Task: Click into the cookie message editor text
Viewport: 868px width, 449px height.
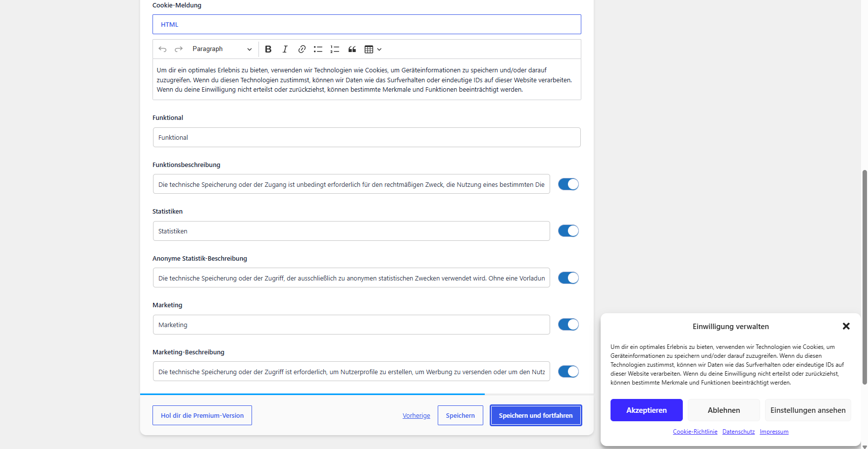Action: [367, 80]
